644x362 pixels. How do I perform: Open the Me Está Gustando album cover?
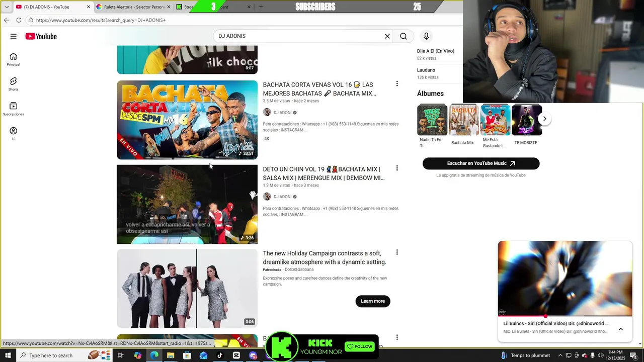click(496, 120)
